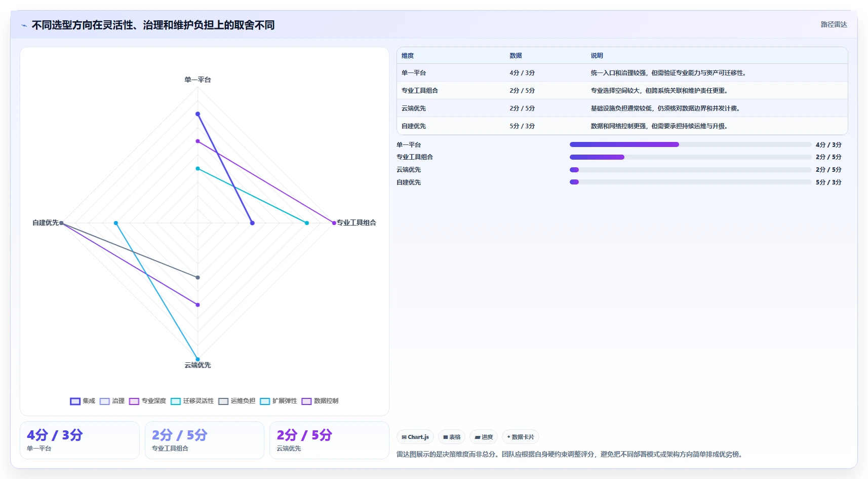Click the 自建优先 progress bar
Image resolution: width=868 pixels, height=479 pixels.
pyautogui.click(x=690, y=182)
